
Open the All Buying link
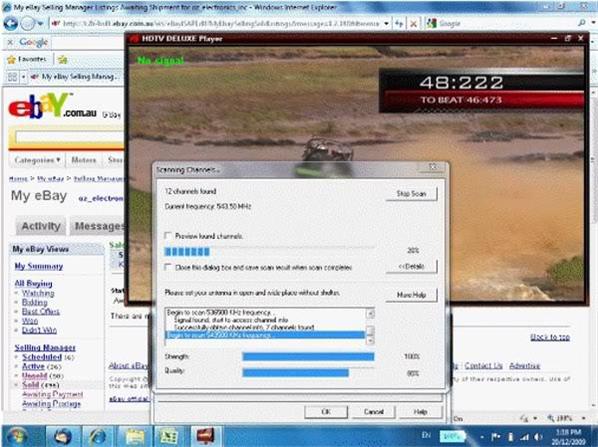tap(33, 283)
